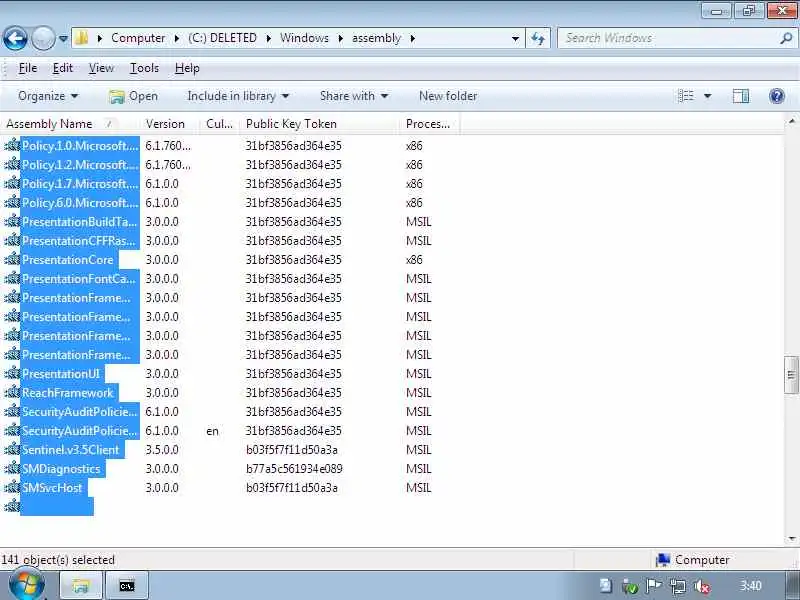Open the Edit menu
Viewport: 800px width, 600px height.
(63, 68)
